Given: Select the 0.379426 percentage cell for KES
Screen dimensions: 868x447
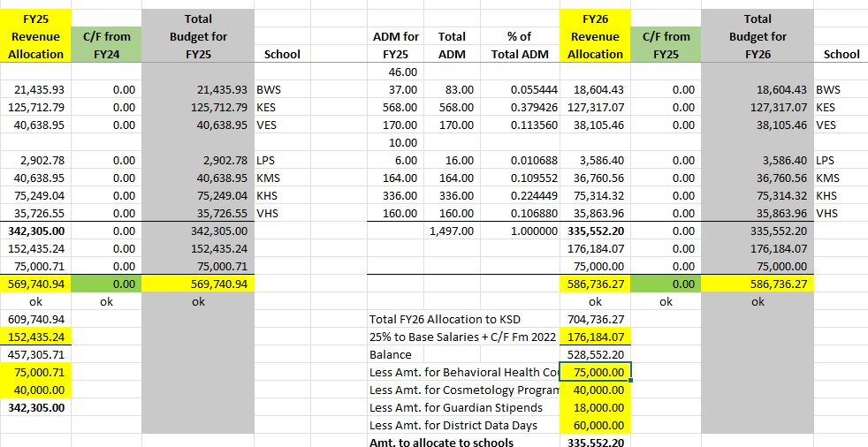Looking at the screenshot, I should click(x=520, y=107).
